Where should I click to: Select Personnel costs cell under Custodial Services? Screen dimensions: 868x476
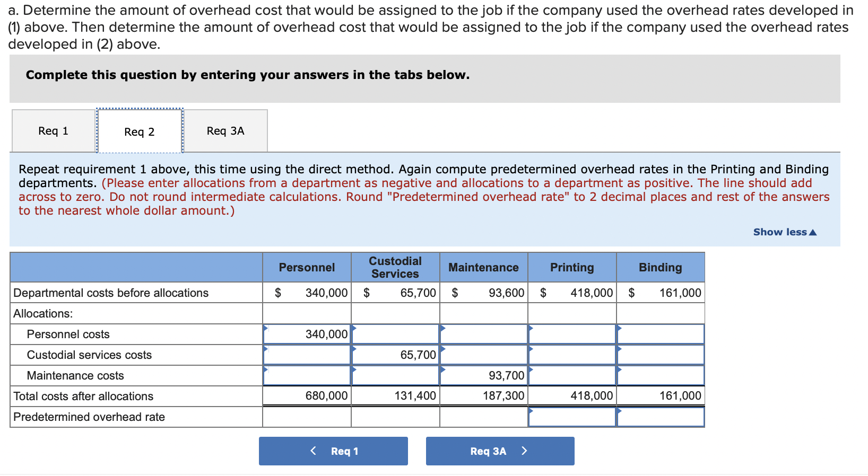pyautogui.click(x=396, y=334)
